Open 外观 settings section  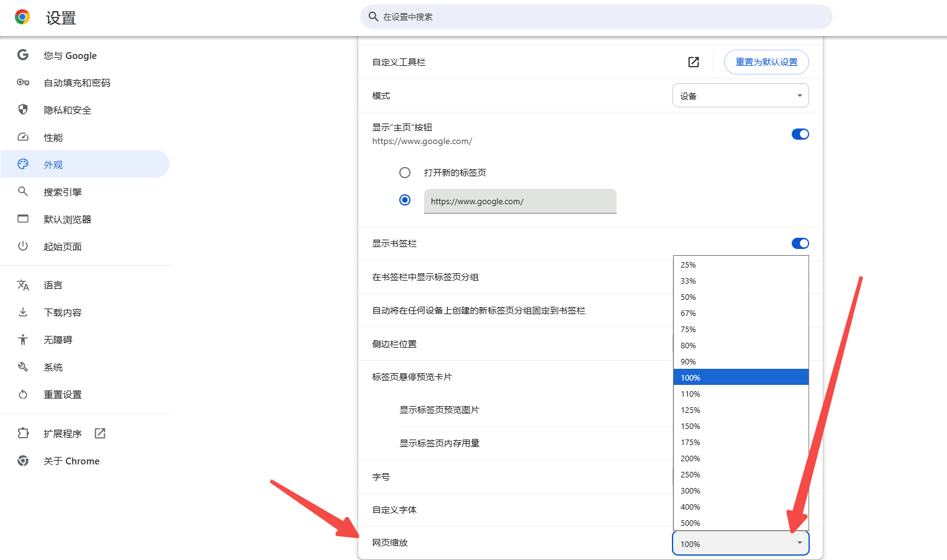(x=85, y=165)
